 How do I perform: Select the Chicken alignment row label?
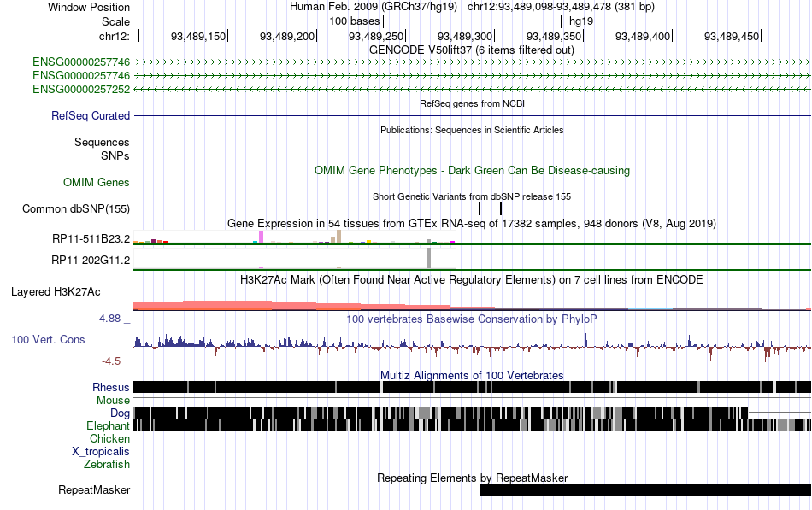coord(109,438)
